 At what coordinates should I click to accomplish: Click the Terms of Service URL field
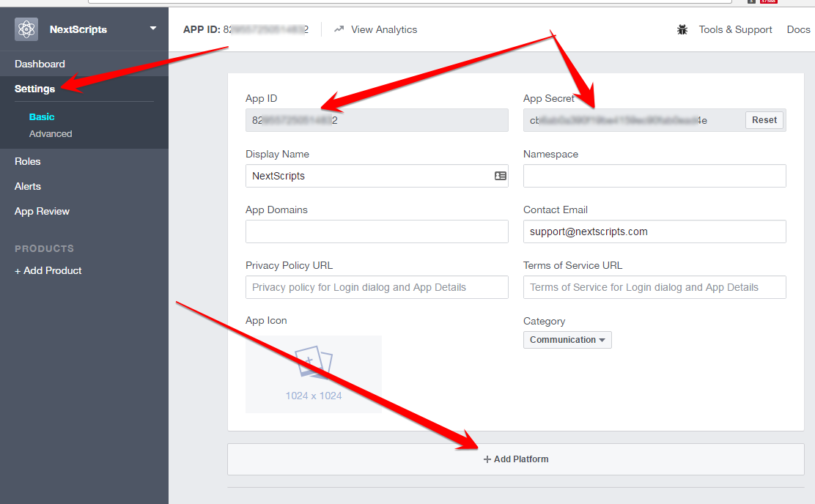click(654, 287)
